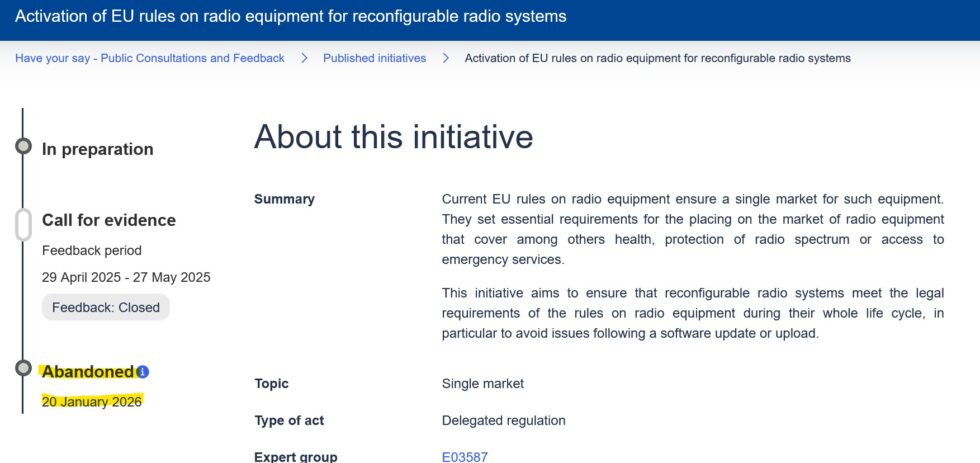Click the current page breadcrumb text
This screenshot has width=980, height=463.
point(657,58)
